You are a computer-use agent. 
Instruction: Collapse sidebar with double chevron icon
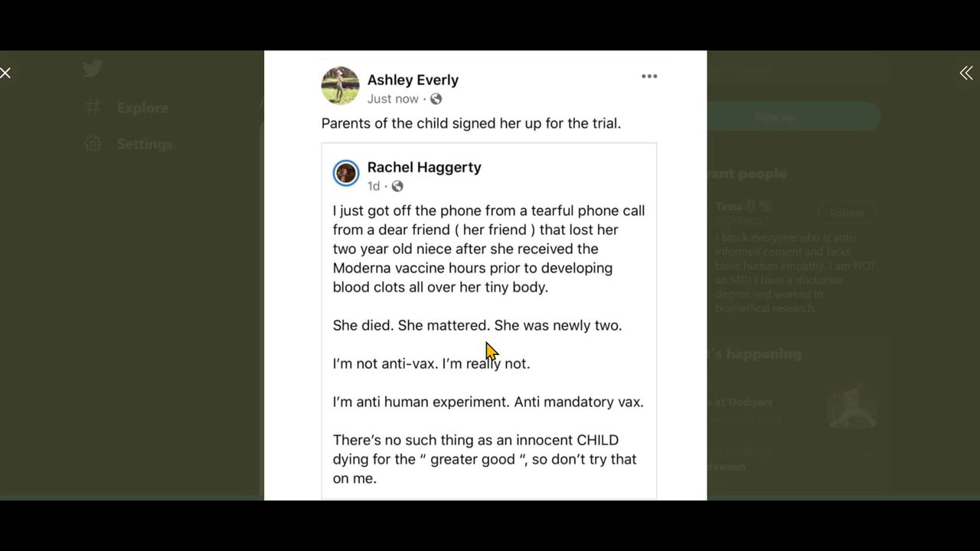(966, 73)
